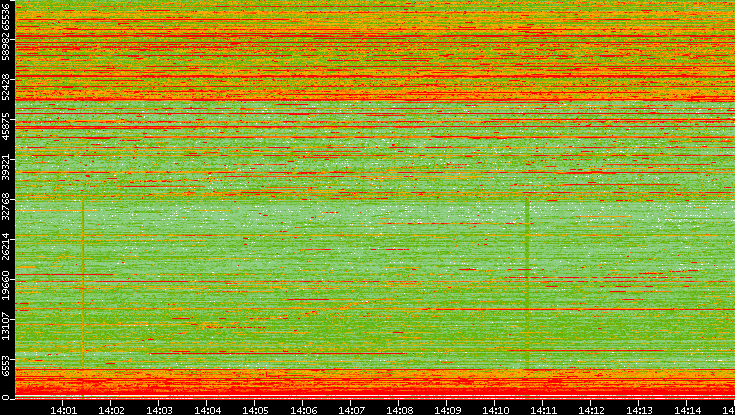Select the 32768 y-axis label
Screen dimensions: 735x415
6,207
